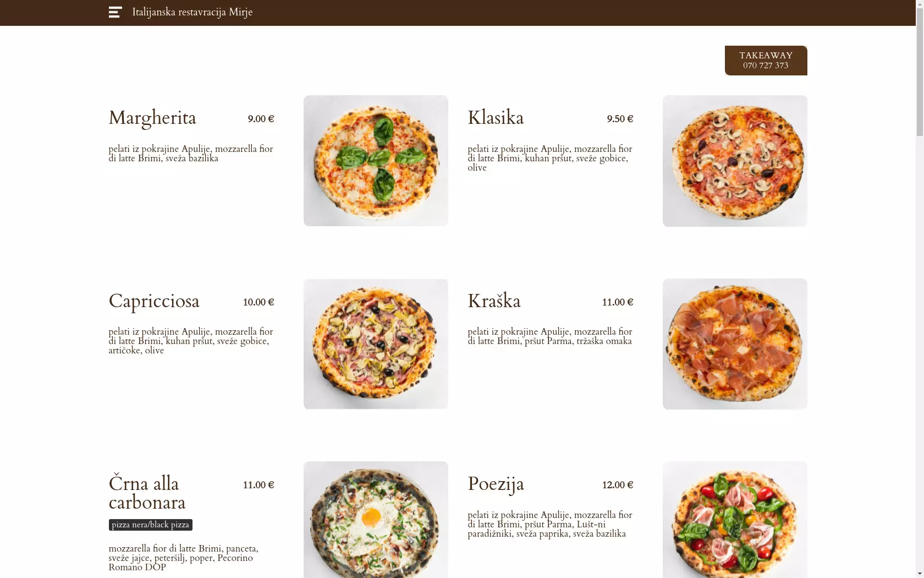Select the Kraška heading
This screenshot has width=924, height=578.
[494, 301]
